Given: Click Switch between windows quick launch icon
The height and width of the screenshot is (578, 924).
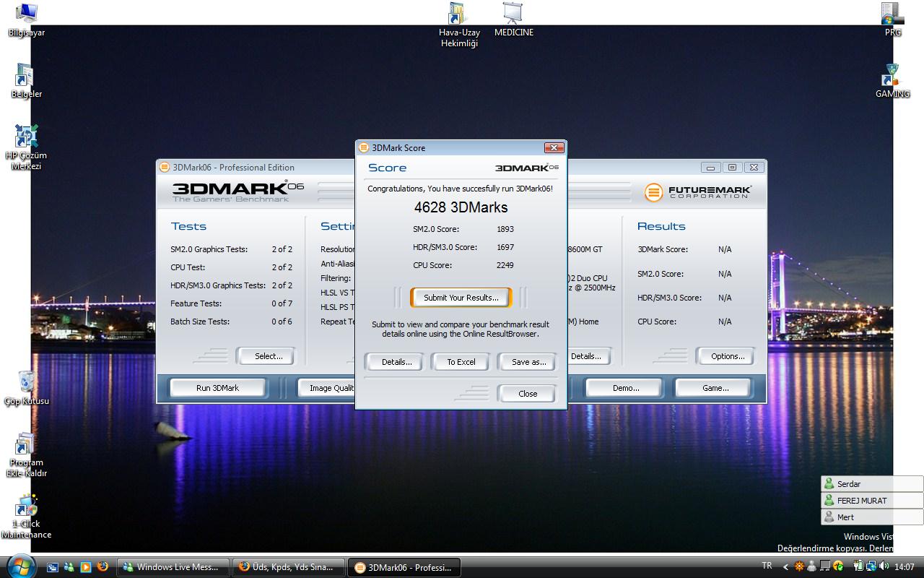Looking at the screenshot, I should point(52,567).
